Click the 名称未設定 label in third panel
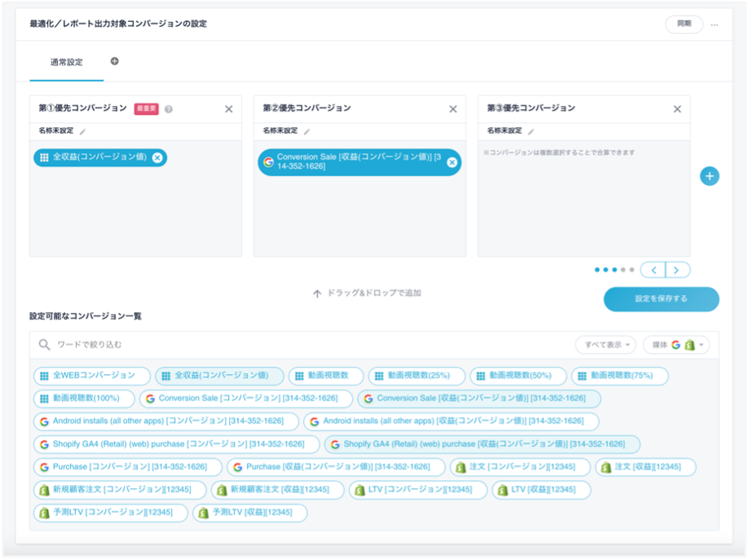749x560 pixels. (504, 131)
